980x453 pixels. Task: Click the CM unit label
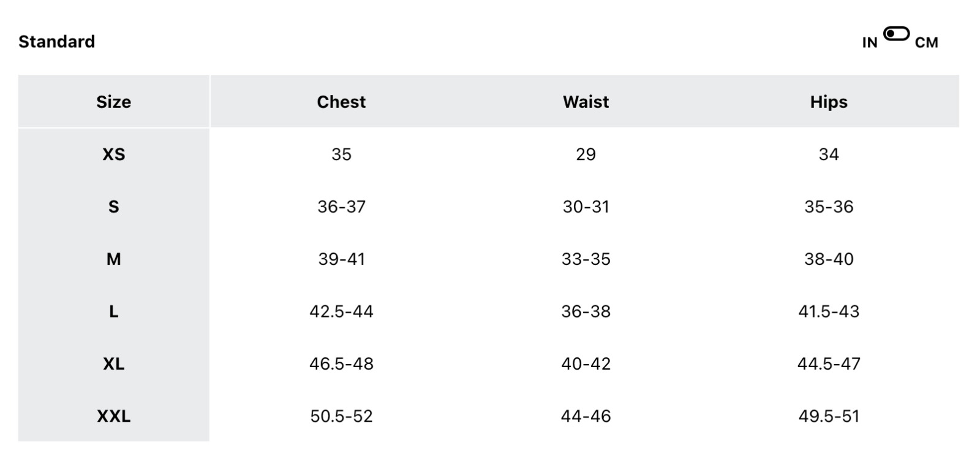[x=926, y=43]
